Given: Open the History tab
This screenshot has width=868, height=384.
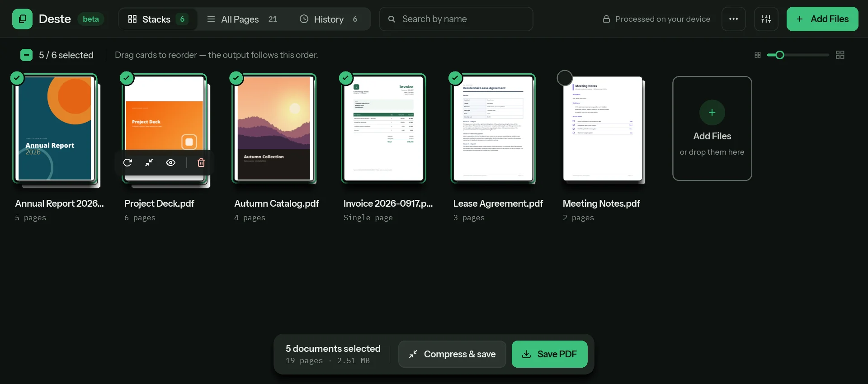Looking at the screenshot, I should click(329, 19).
